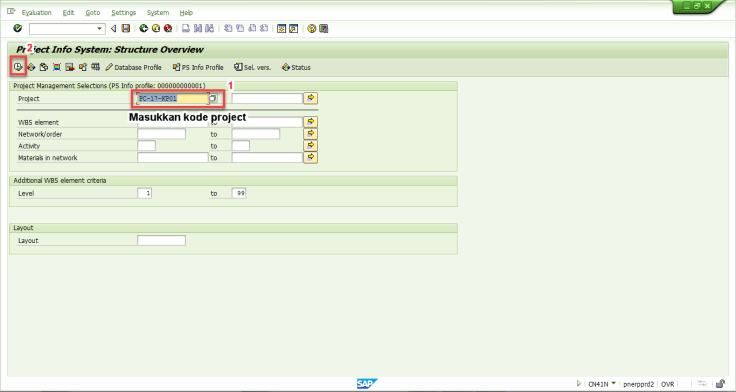Click the green Back arrow icon
The image size is (736, 392).
coord(144,29)
